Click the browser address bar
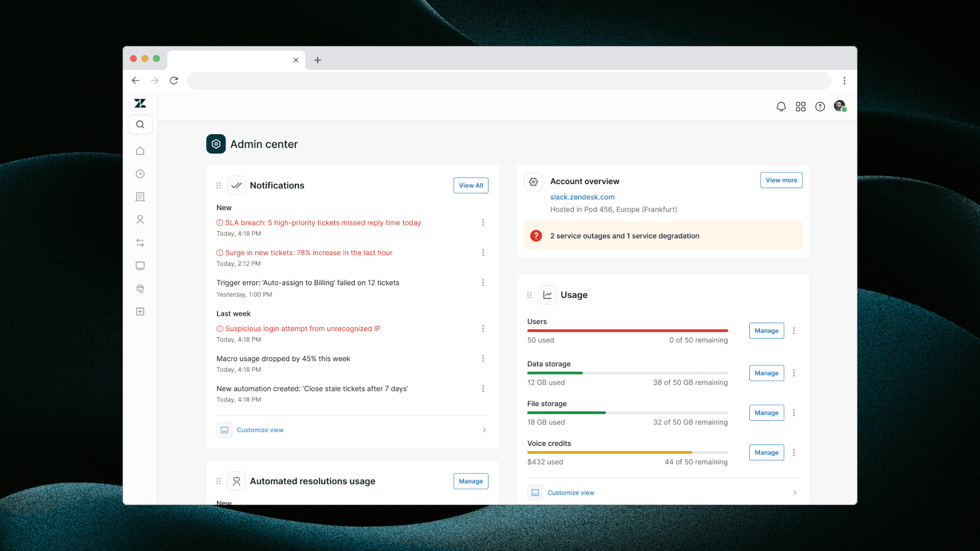980x551 pixels. pos(508,81)
